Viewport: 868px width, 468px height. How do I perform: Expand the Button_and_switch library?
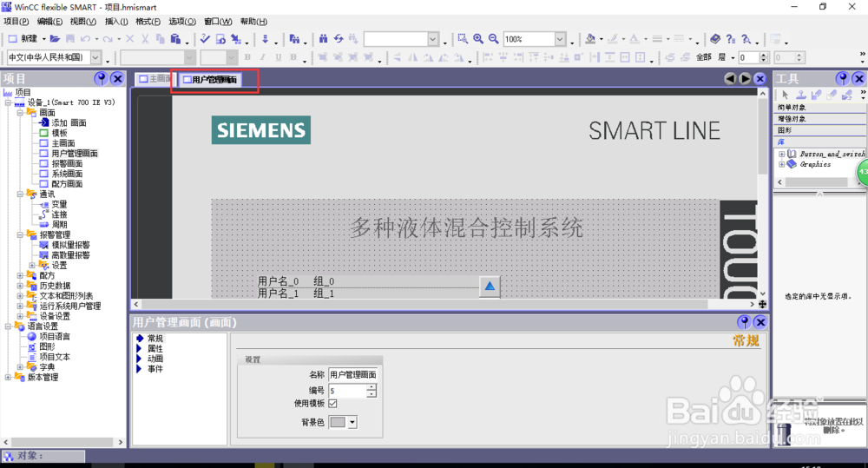click(782, 154)
